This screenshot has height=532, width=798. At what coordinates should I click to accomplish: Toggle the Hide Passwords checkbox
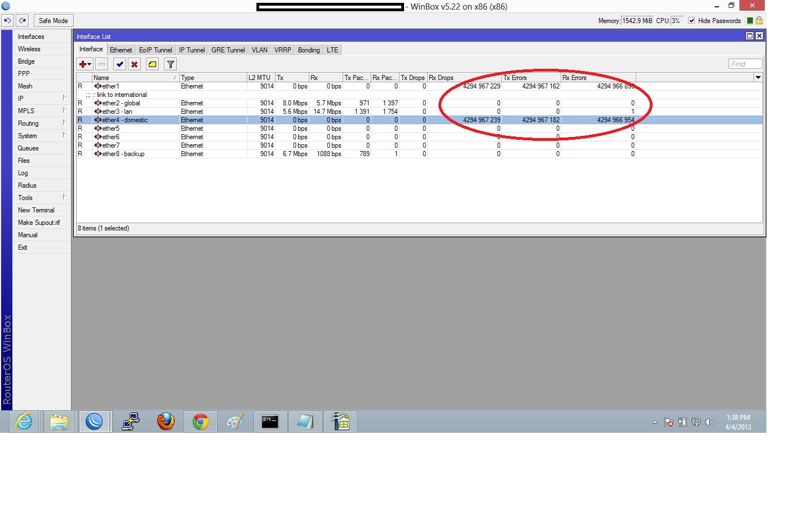click(691, 21)
